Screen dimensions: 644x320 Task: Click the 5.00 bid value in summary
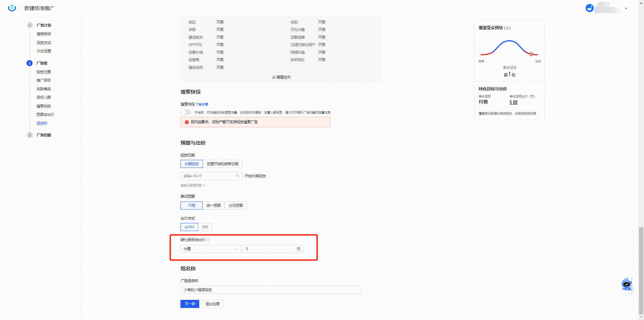coord(513,103)
